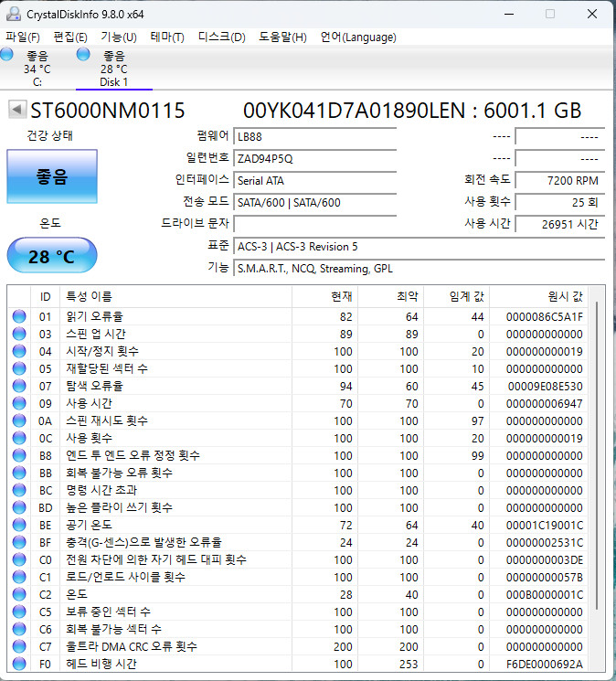This screenshot has width=616, height=681.
Task: Click status orb for 재할당된 섹터 수 row
Action: coord(19,368)
